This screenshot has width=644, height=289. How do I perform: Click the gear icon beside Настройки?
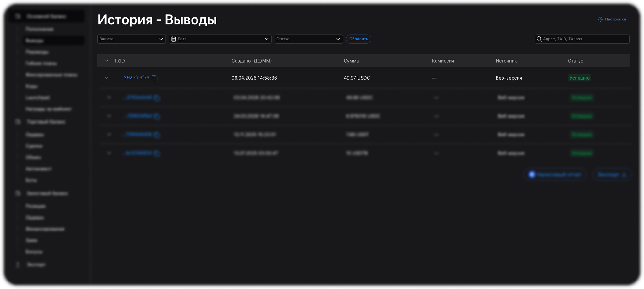[600, 19]
